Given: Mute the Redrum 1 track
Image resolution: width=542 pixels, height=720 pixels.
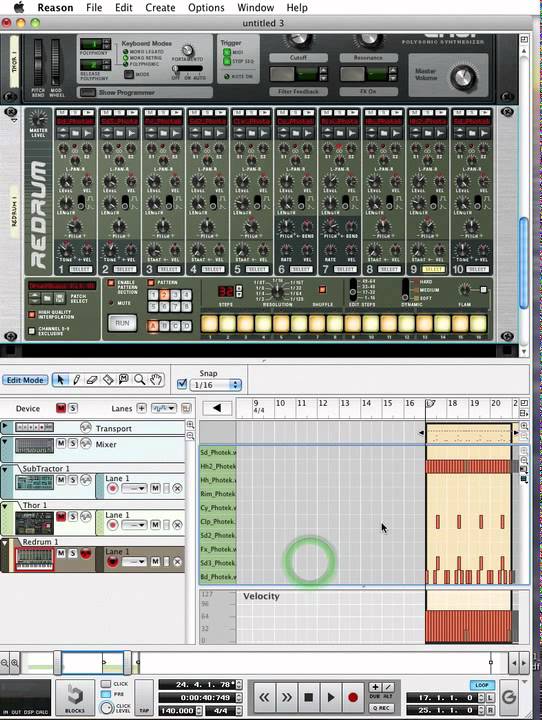Looking at the screenshot, I should point(61,553).
